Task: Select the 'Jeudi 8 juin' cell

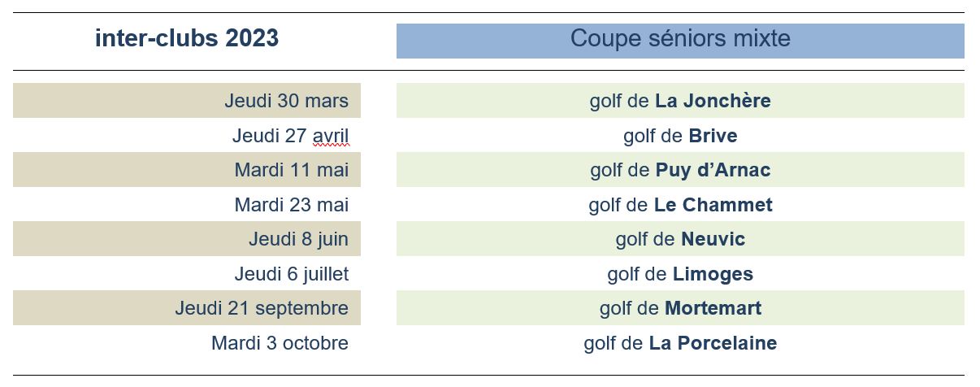Action: tap(187, 239)
